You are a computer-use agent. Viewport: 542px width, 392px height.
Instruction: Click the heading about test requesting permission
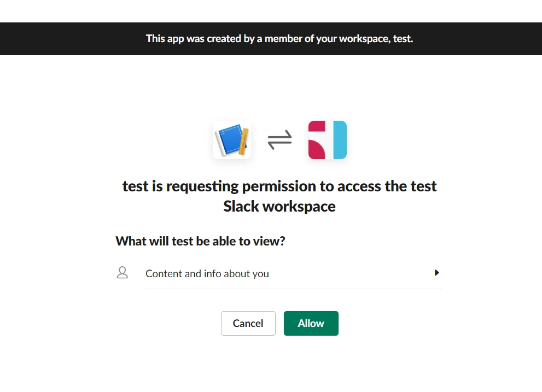(279, 196)
